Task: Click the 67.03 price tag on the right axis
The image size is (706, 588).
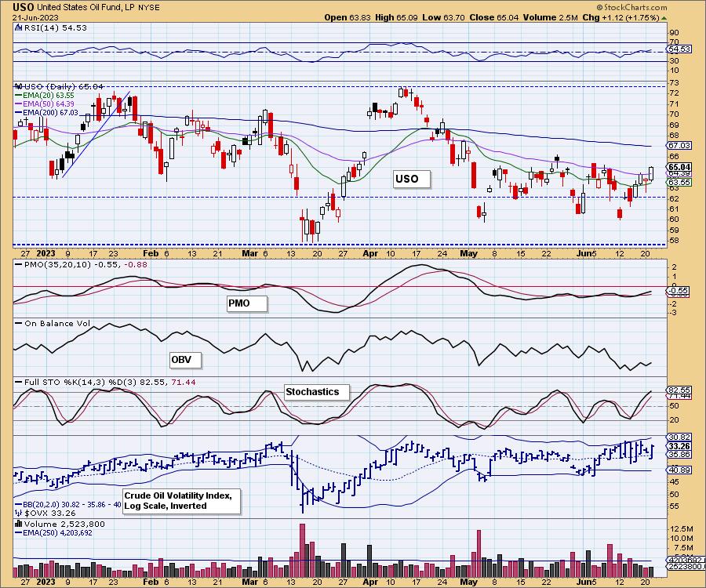Action: click(679, 145)
